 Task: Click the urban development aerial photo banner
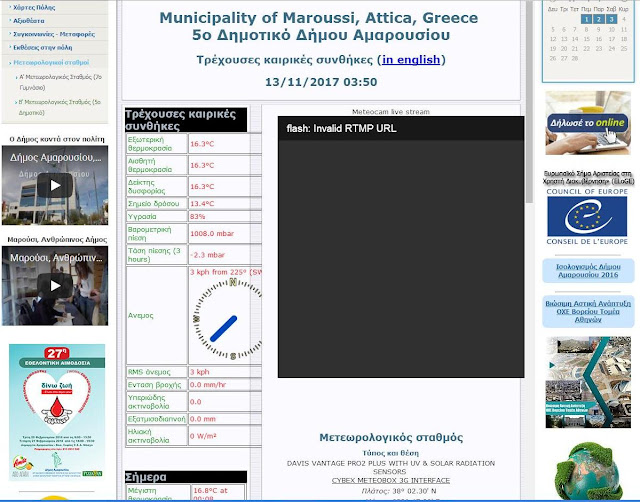588,382
